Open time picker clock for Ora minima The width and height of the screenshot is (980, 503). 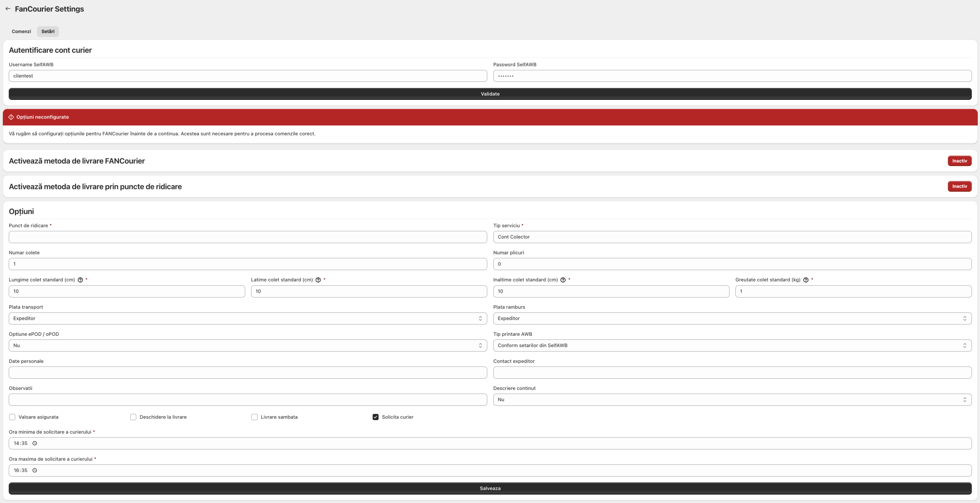point(34,443)
